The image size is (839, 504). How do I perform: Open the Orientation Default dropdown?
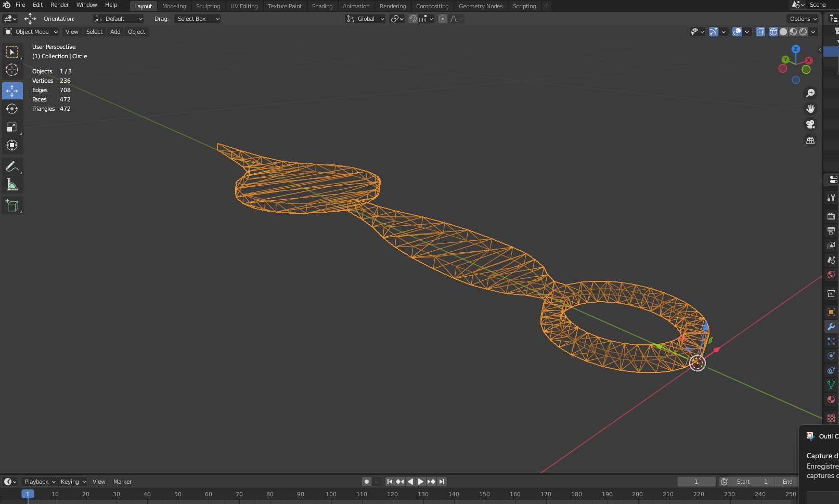click(x=119, y=19)
